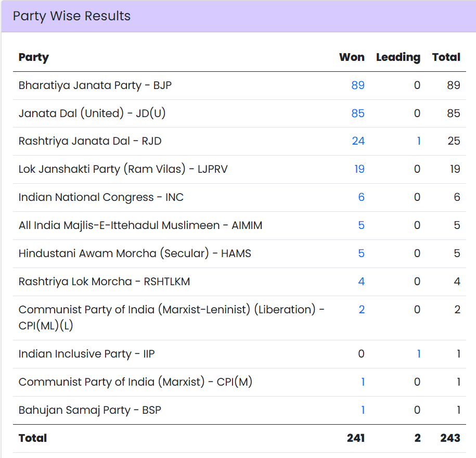Click BJP leading value 0
The image size is (476, 458).
pos(417,85)
